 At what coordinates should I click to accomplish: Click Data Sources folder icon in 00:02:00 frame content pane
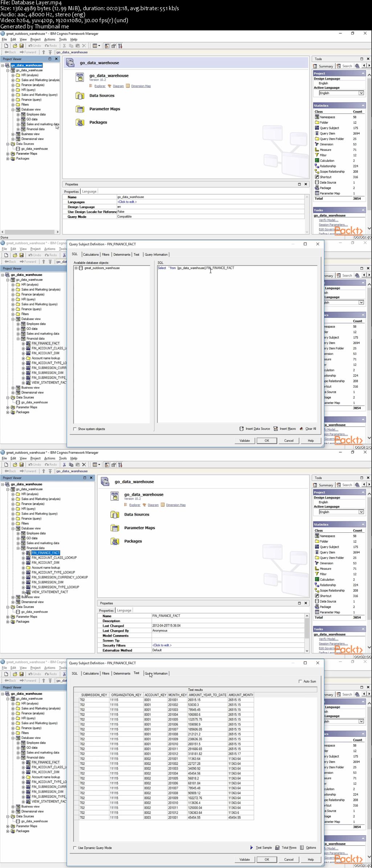(114, 515)
